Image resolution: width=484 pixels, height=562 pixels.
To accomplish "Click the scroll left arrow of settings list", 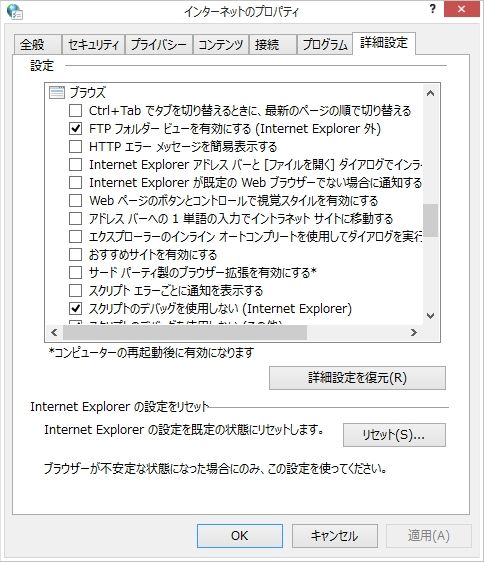I will (x=54, y=333).
